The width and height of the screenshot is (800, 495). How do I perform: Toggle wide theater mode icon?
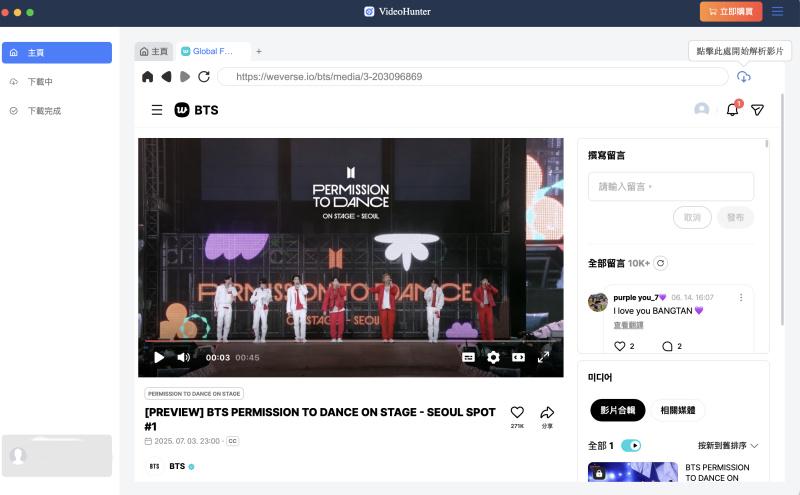[518, 357]
